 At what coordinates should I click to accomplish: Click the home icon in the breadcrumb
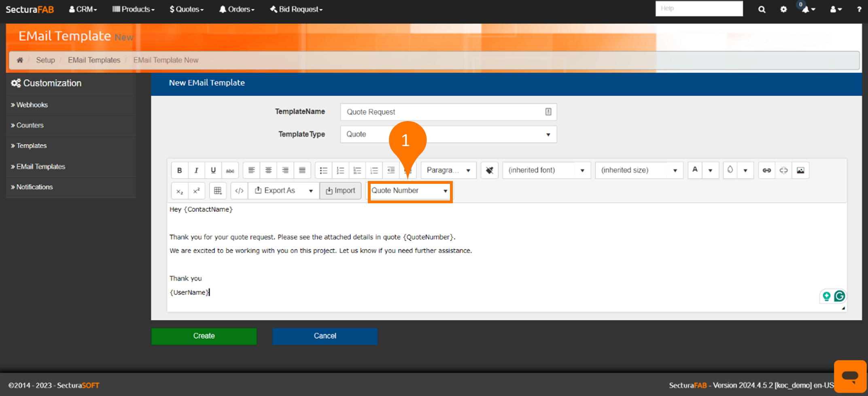point(20,60)
